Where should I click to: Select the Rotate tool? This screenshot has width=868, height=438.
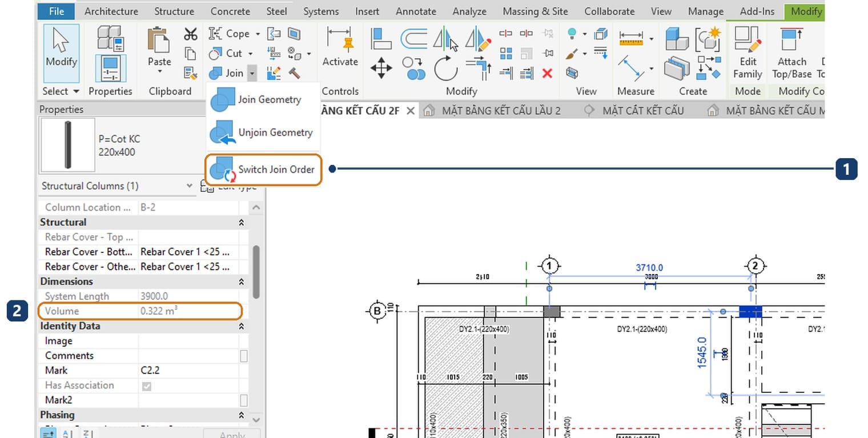point(446,69)
